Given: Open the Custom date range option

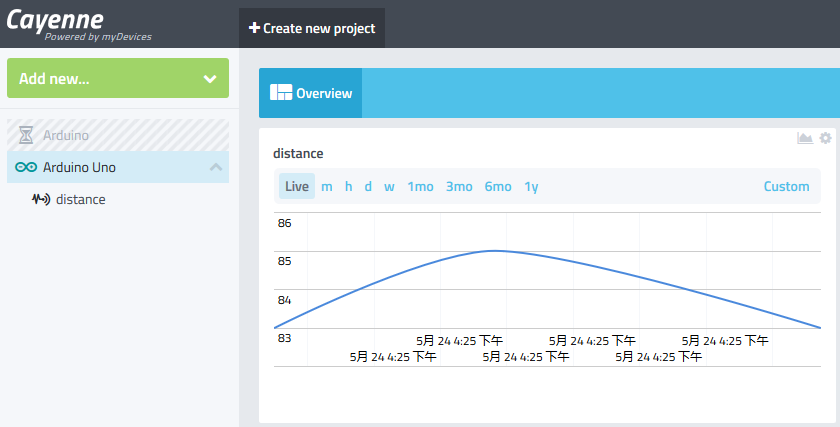Looking at the screenshot, I should pos(786,186).
